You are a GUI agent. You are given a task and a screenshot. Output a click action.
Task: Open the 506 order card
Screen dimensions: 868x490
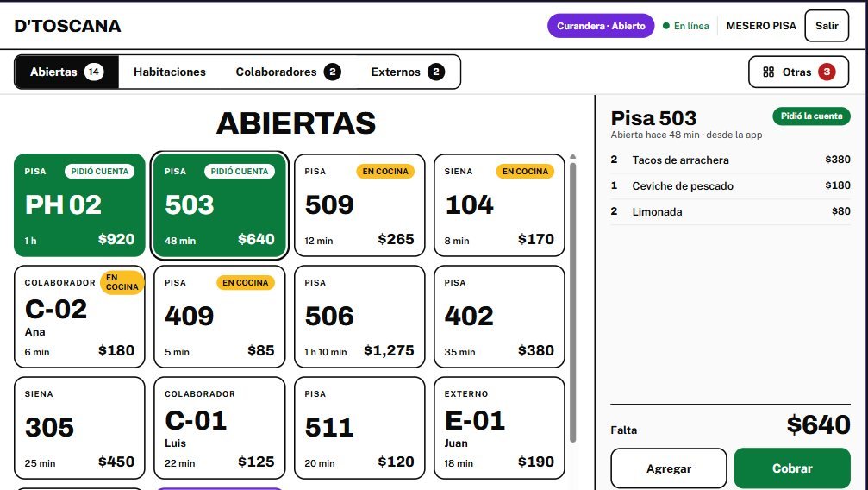pos(359,317)
